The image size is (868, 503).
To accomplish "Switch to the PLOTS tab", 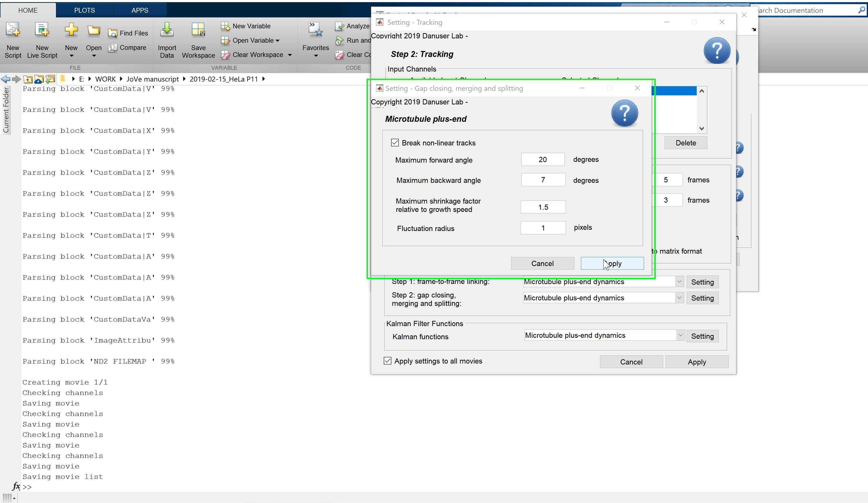I will (84, 10).
